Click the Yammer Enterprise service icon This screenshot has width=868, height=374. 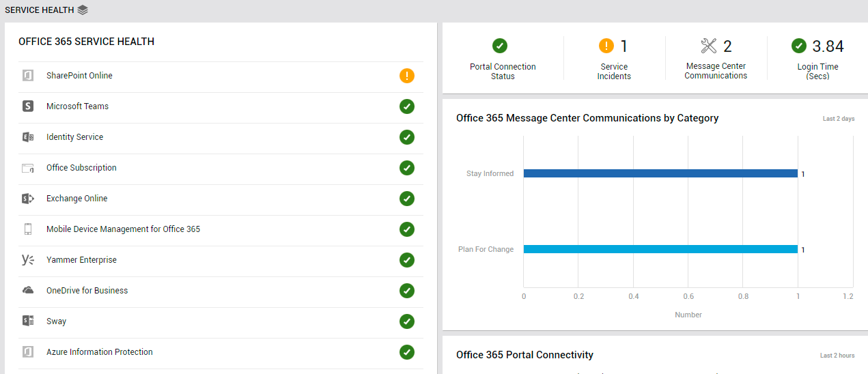click(28, 260)
